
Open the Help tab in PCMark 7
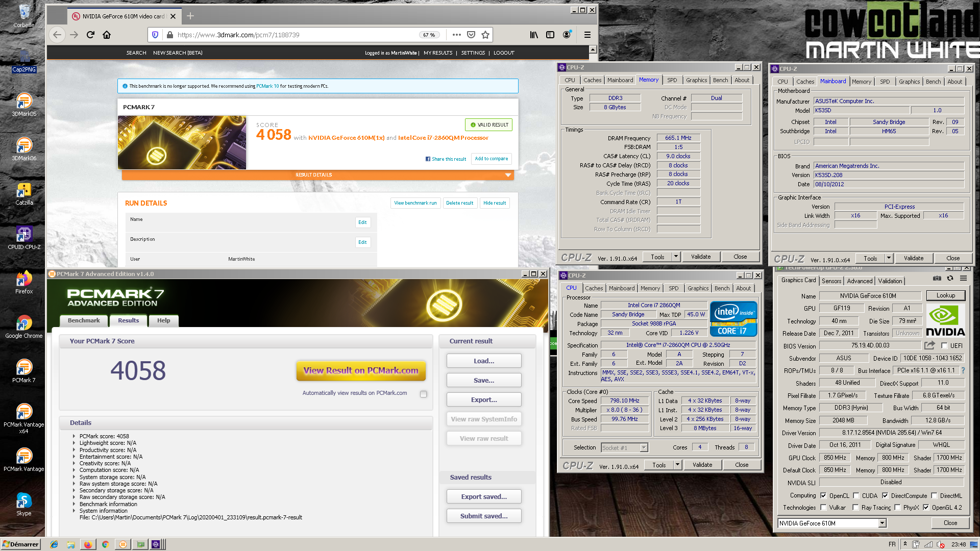pyautogui.click(x=163, y=320)
